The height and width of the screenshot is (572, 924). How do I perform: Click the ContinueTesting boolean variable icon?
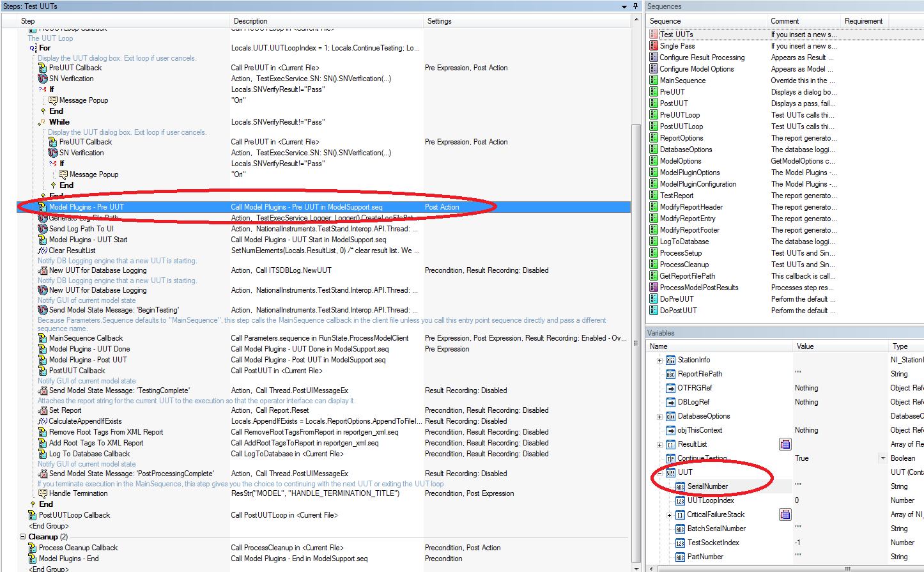pos(670,458)
